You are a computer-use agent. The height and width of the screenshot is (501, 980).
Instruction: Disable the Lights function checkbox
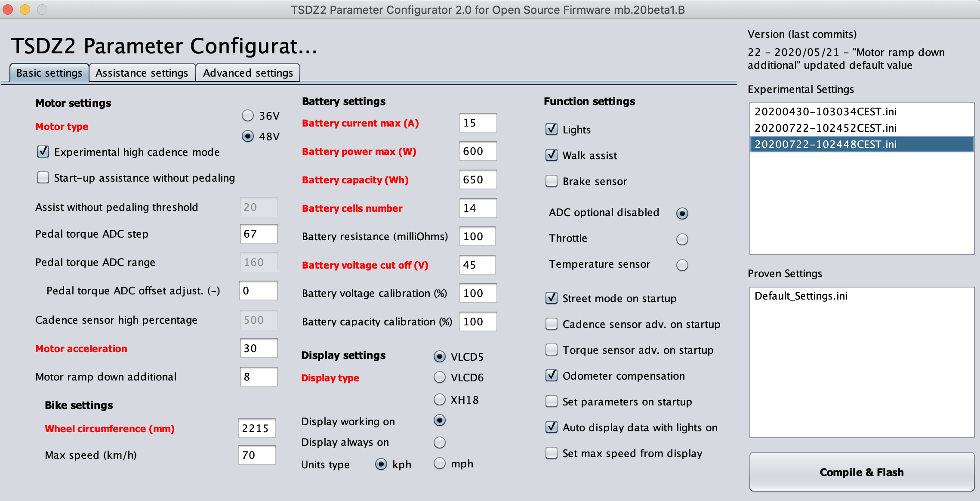click(552, 129)
